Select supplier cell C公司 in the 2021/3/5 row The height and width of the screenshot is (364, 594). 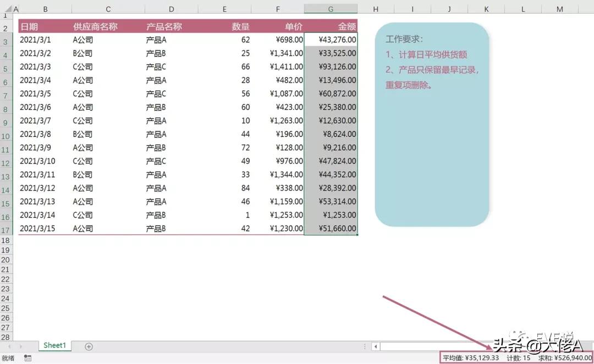[x=108, y=93]
